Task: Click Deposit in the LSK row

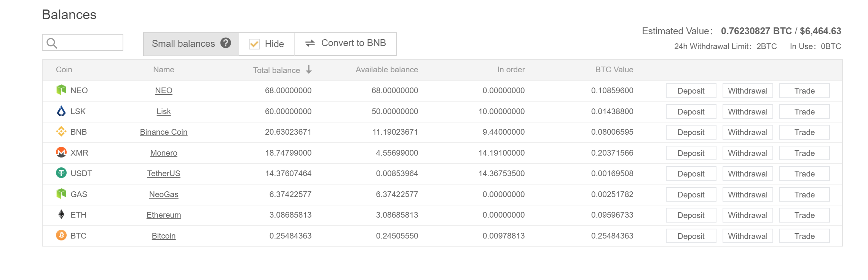Action: point(691,111)
